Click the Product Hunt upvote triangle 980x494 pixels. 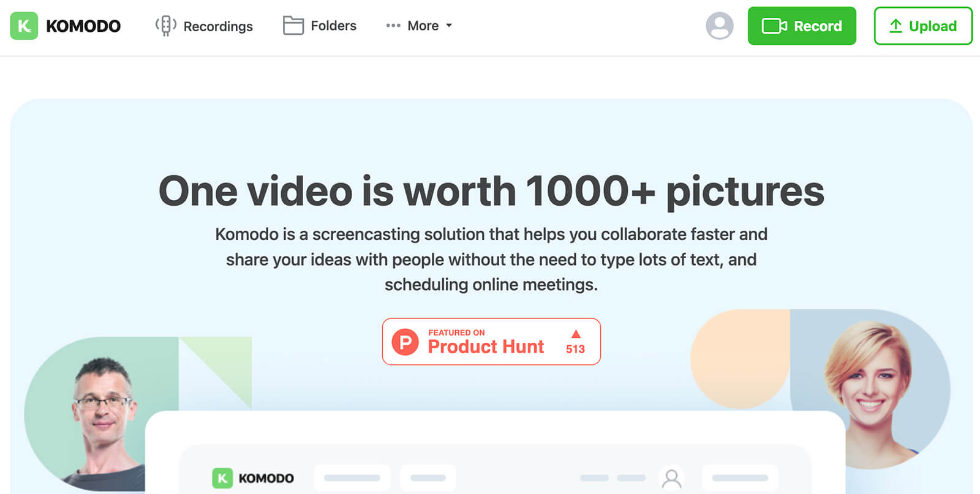point(576,334)
